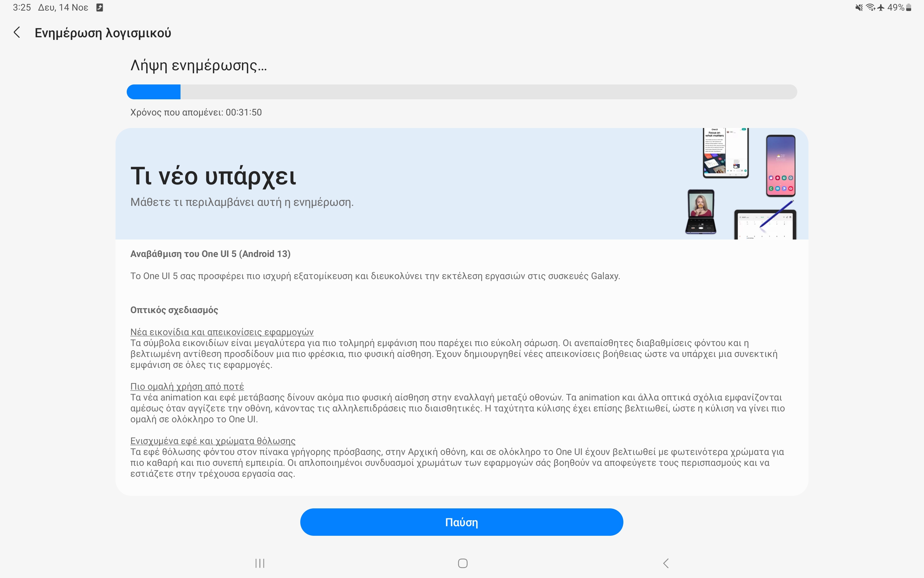
Task: Tap Ενισχυμένα εφέ και χρώματα θόλωσης heading
Action: click(x=213, y=441)
